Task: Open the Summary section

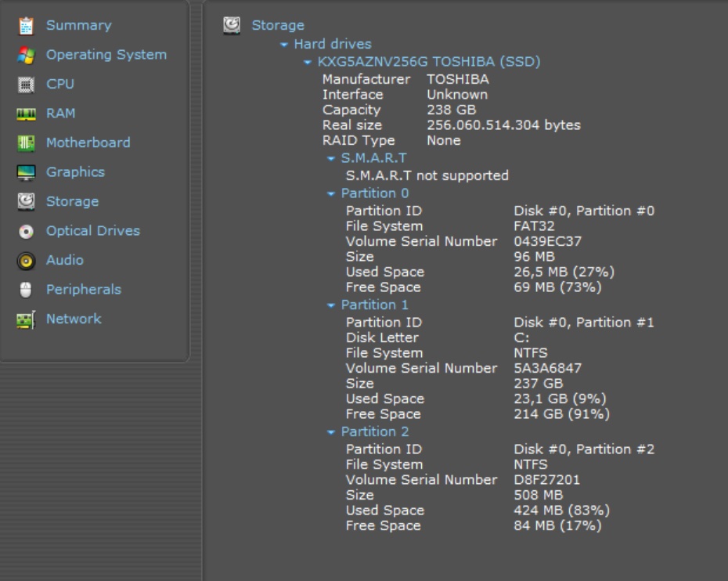Action: point(78,25)
